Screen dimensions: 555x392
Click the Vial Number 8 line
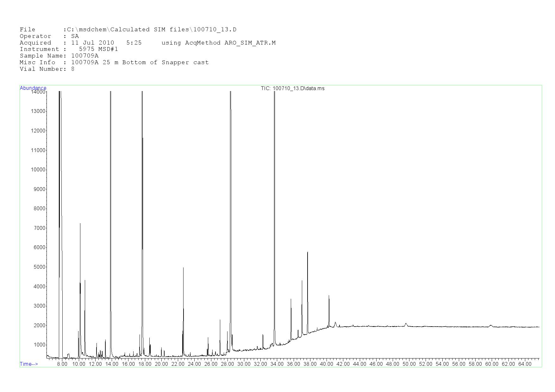pos(47,69)
